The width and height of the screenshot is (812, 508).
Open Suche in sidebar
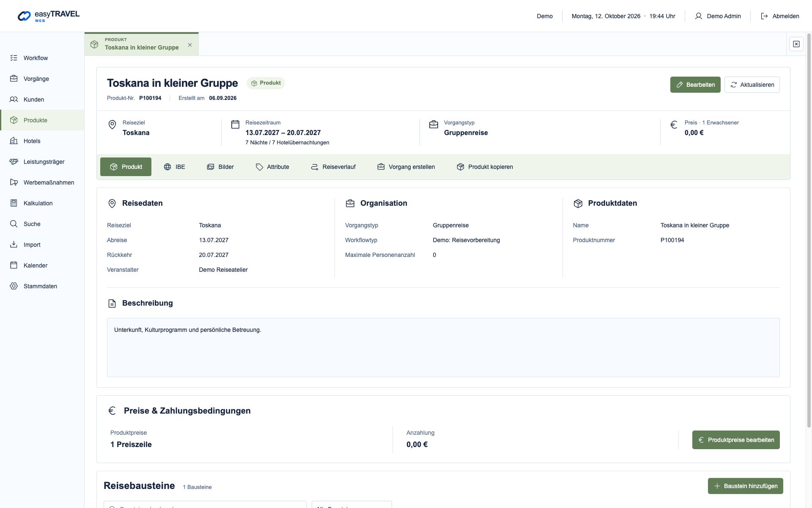[42, 224]
